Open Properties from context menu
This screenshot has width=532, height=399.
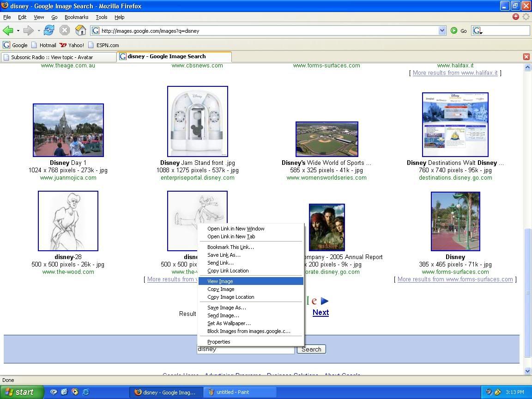click(x=251, y=342)
